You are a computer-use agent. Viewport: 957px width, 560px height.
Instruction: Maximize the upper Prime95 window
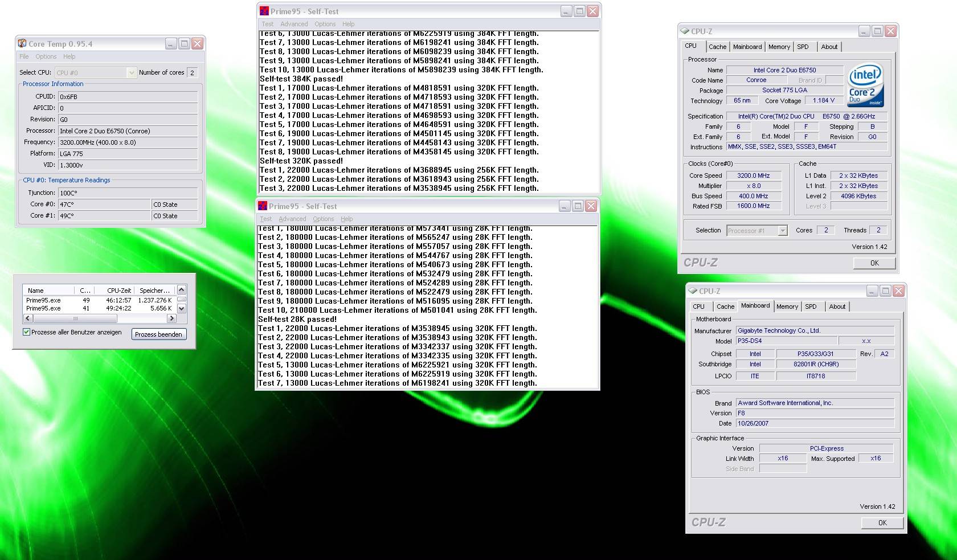pyautogui.click(x=579, y=11)
